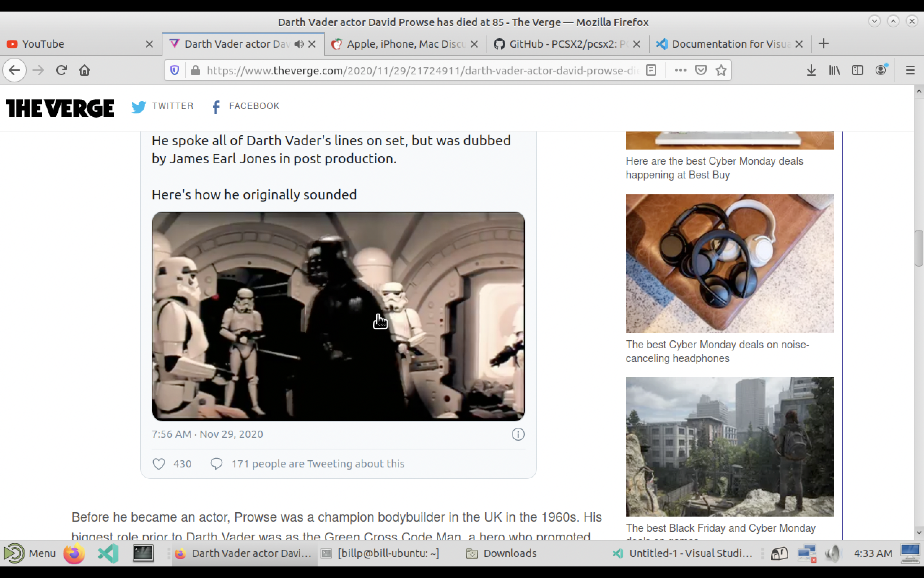Open the network connection tray icon
This screenshot has width=924, height=578.
pos(807,553)
